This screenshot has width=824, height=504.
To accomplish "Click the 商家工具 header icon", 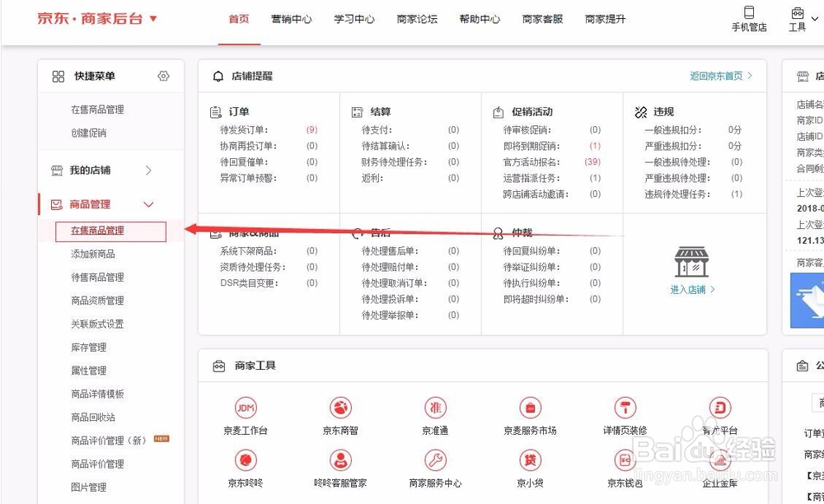I will click(x=219, y=366).
